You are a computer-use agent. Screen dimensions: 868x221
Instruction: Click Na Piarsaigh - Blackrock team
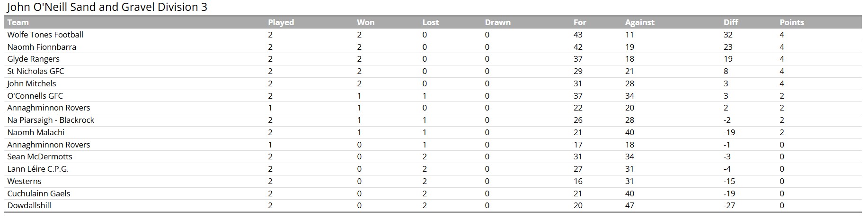tap(51, 120)
